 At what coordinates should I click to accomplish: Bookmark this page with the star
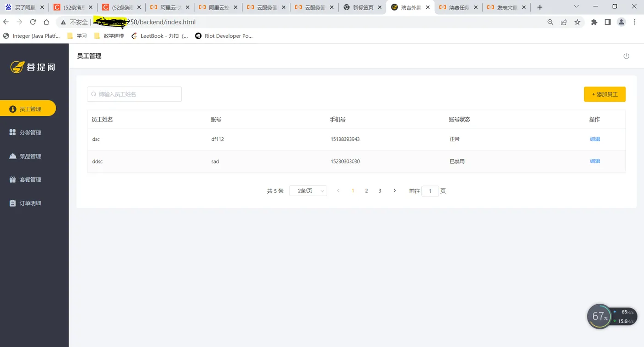[577, 22]
